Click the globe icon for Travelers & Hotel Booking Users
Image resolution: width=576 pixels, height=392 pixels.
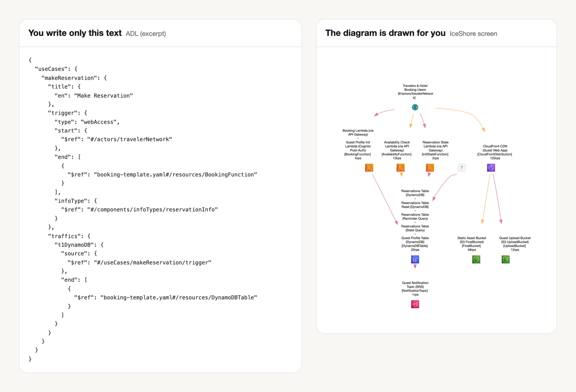point(415,107)
